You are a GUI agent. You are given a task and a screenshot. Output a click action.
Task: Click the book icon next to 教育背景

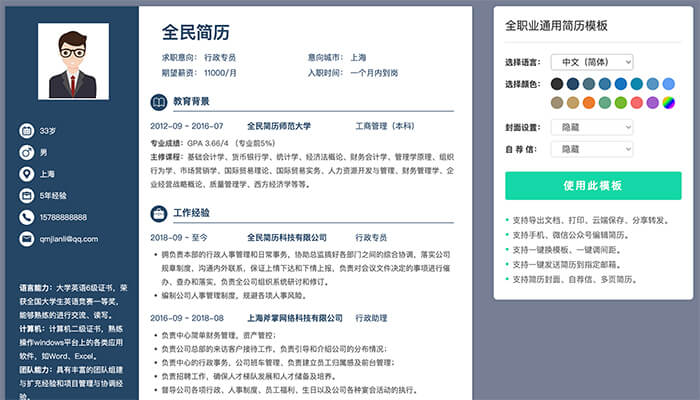(x=158, y=102)
